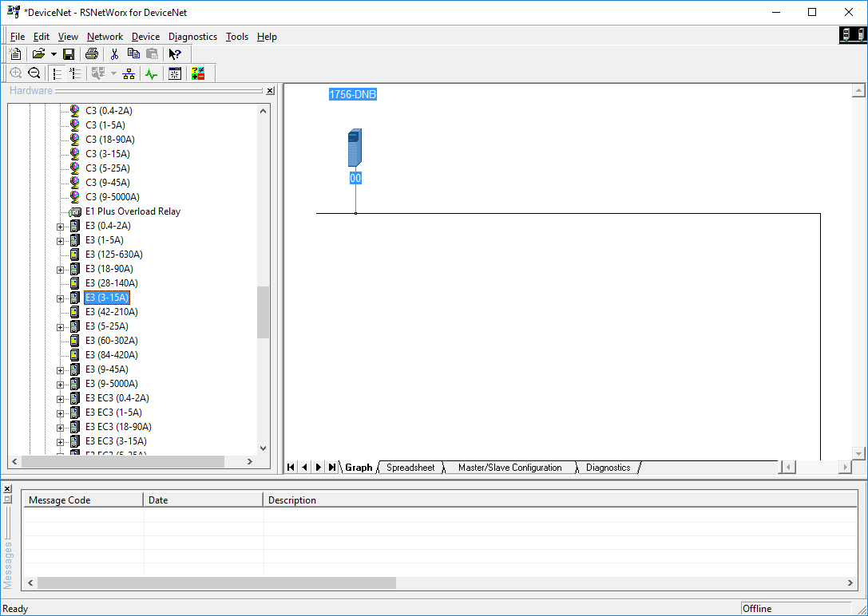Open the dropdown arrow beside Open folder
868x616 pixels.
[54, 54]
